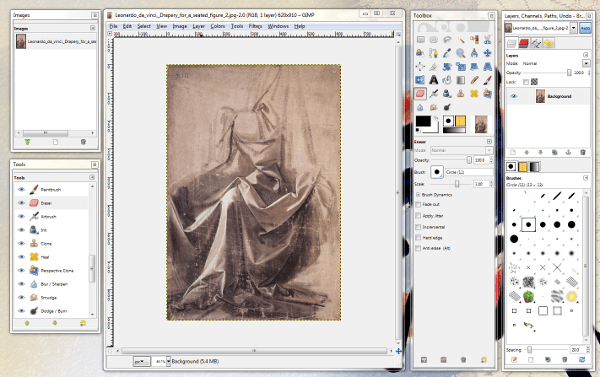Toggle visibility eye for Airbrush in Tools list
The width and height of the screenshot is (600, 377).
tap(21, 216)
